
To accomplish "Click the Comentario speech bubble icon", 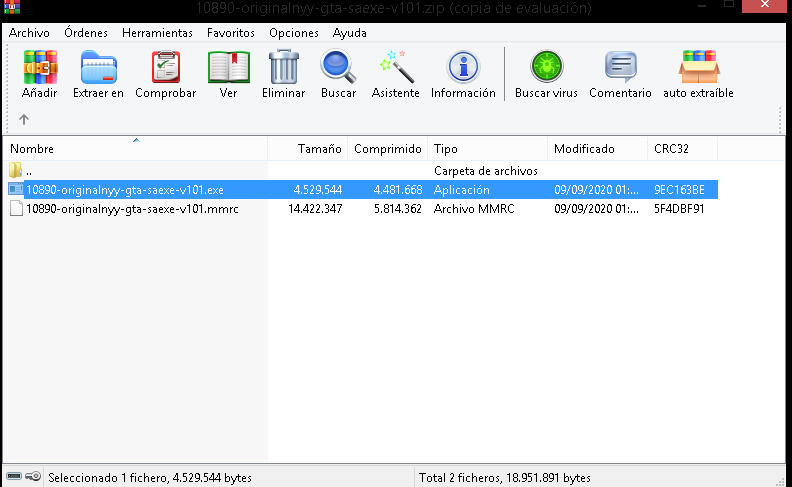I will tap(620, 67).
